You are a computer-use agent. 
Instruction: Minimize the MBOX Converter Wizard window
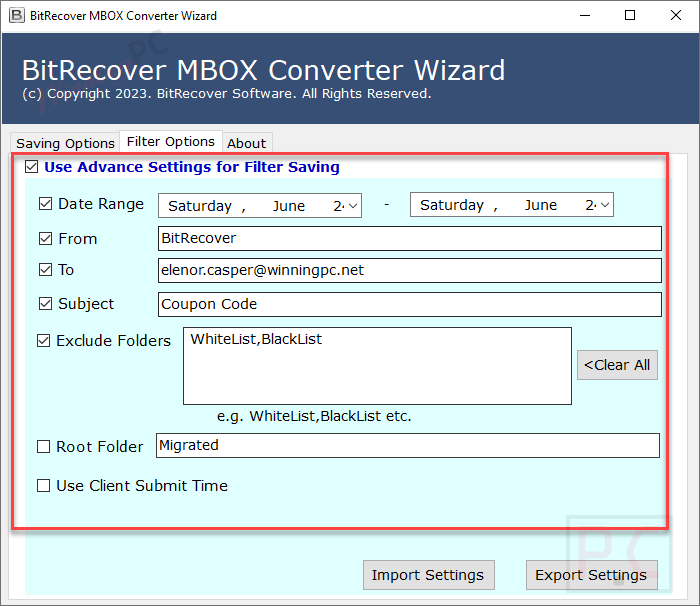click(x=585, y=16)
